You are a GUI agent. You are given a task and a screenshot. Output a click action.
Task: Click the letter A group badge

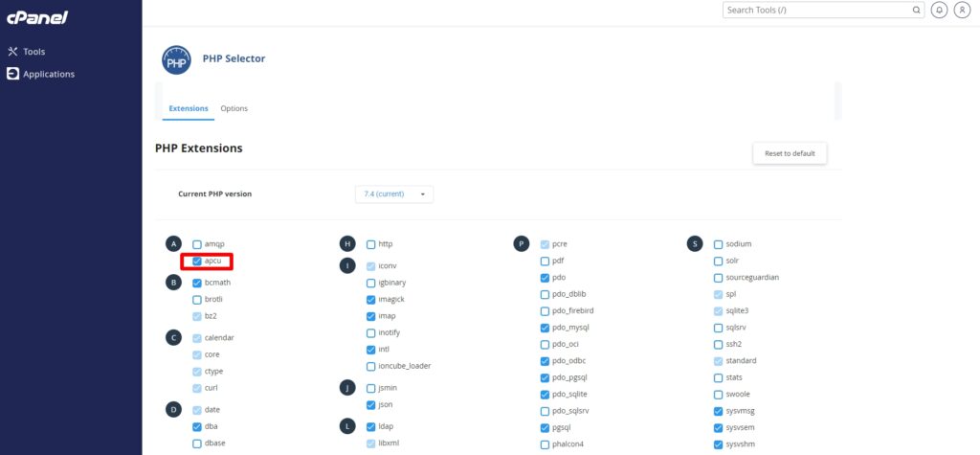[x=174, y=244]
